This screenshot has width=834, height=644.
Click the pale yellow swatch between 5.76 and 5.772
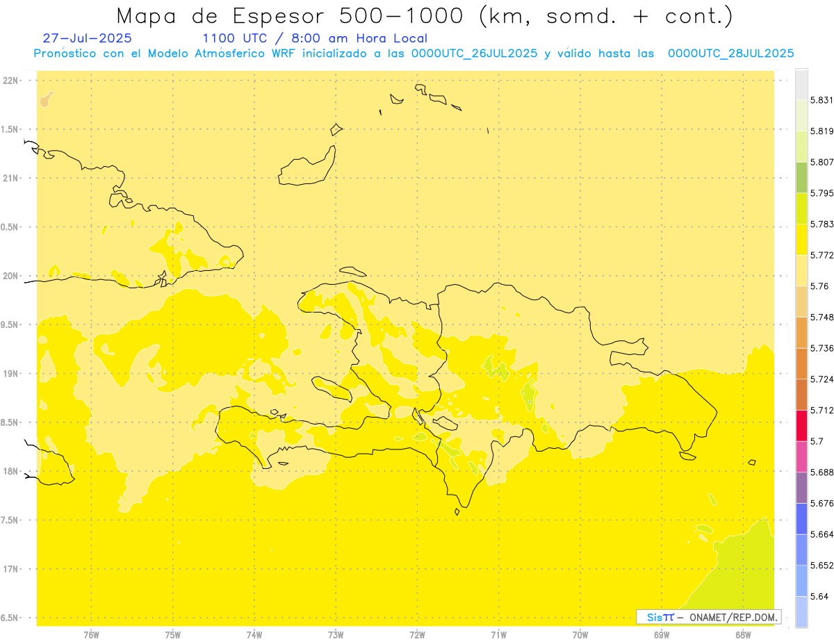tap(801, 270)
